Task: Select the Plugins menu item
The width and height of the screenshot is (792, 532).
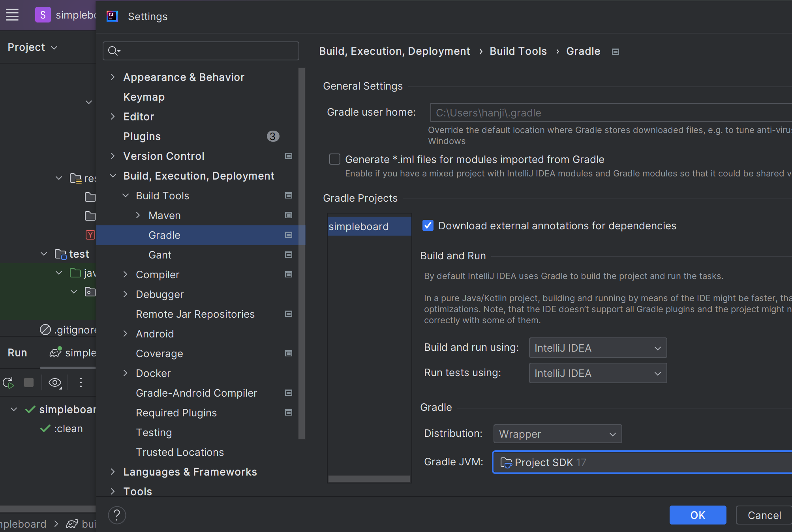Action: click(142, 137)
